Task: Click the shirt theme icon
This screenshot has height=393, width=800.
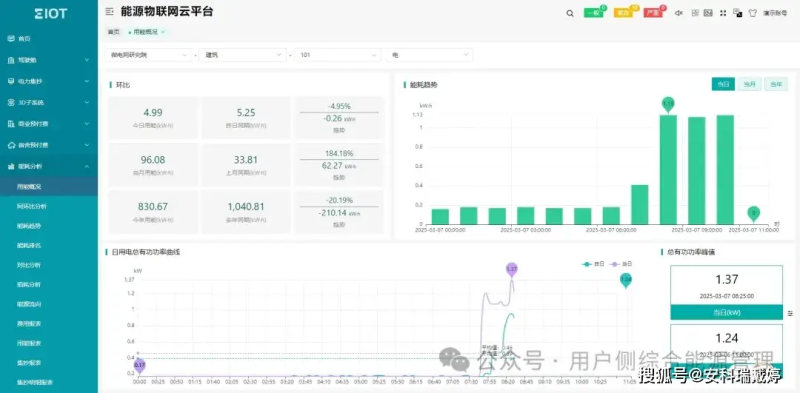Action: pos(752,13)
